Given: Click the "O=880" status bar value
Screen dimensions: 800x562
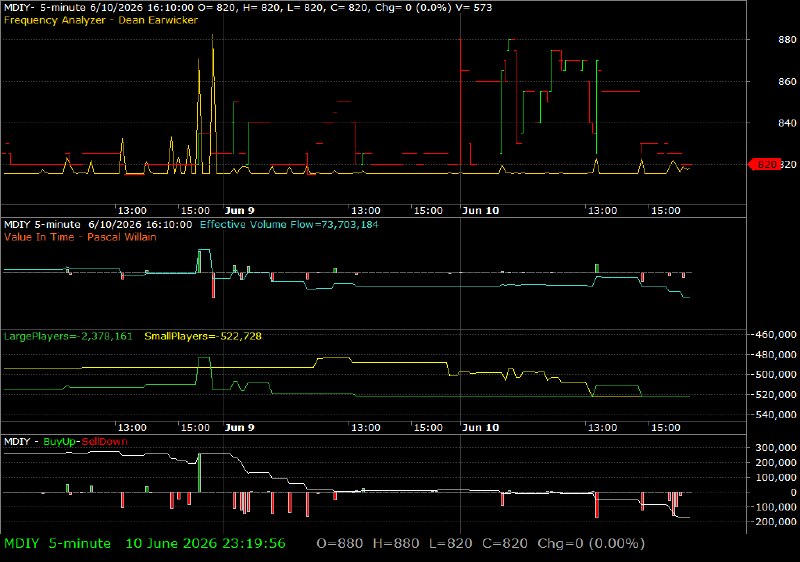Looking at the screenshot, I should (x=340, y=544).
